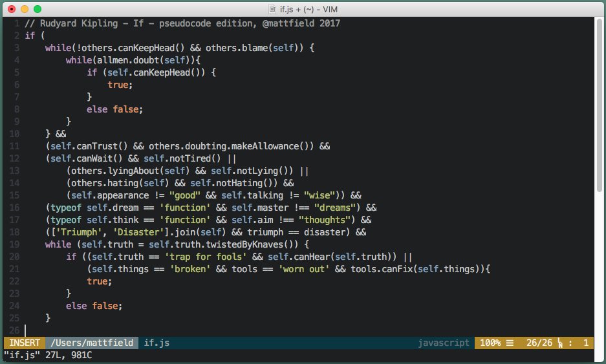Click the vertical scrollbar thumb
The image size is (606, 364).
600,105
